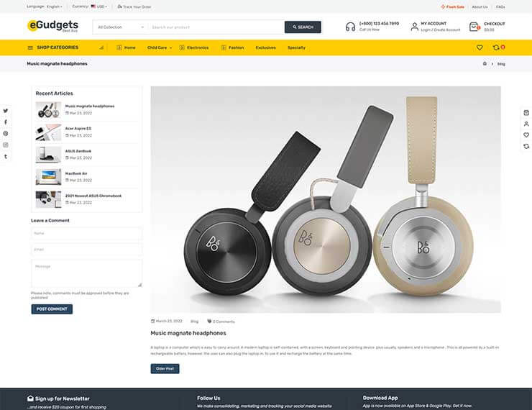This screenshot has height=410, width=532.
Task: Go to Home menu item
Action: [x=126, y=48]
